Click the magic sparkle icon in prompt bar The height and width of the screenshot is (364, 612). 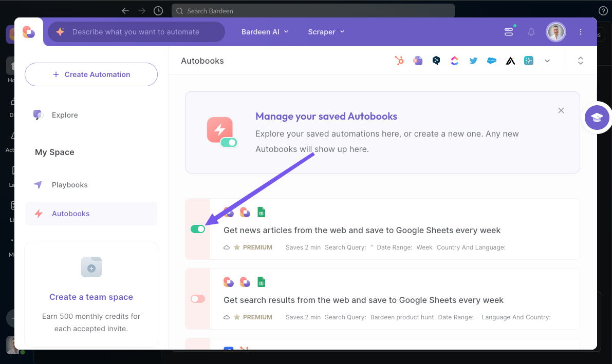pos(60,32)
